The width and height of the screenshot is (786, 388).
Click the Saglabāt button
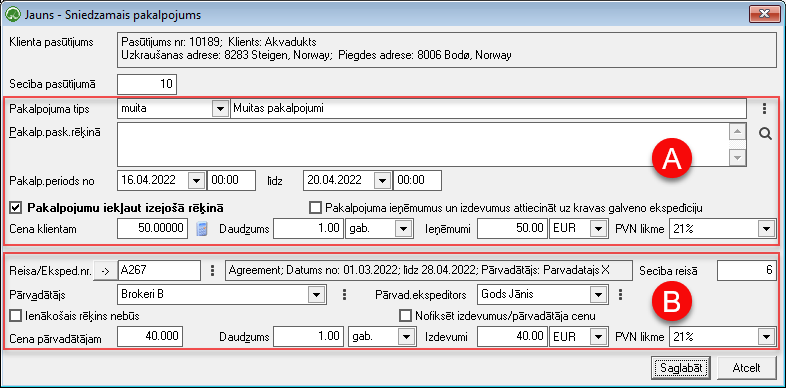click(681, 368)
